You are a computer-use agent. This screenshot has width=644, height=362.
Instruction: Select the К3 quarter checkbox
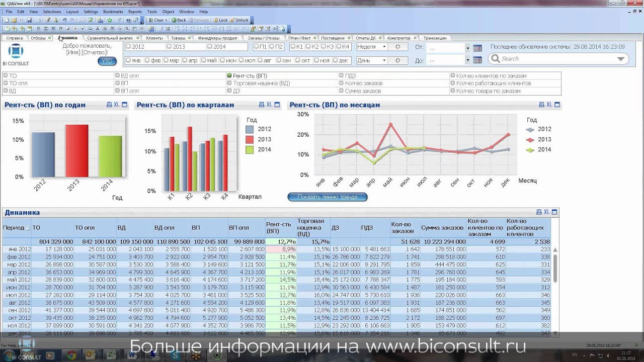click(x=324, y=47)
